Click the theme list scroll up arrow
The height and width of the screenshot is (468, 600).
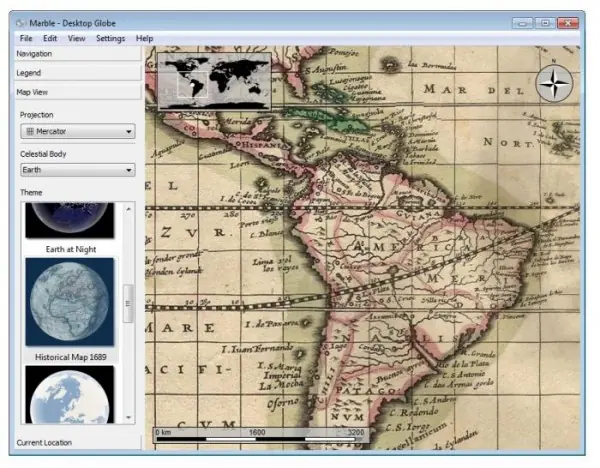(129, 209)
